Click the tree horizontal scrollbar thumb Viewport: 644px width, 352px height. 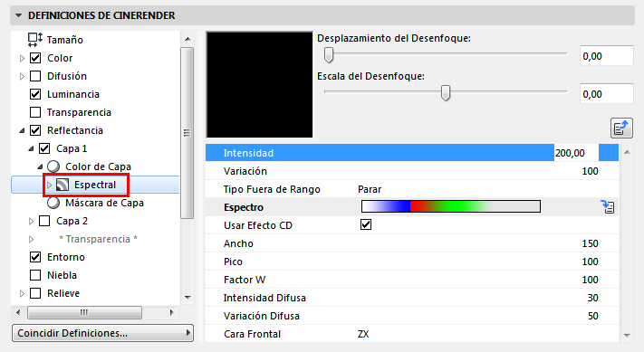[x=84, y=312]
